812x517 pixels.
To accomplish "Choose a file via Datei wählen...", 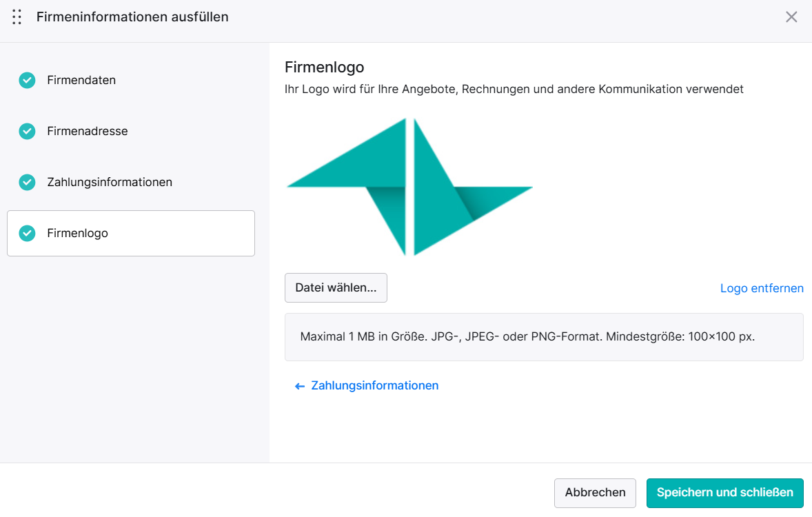I will pyautogui.click(x=336, y=287).
